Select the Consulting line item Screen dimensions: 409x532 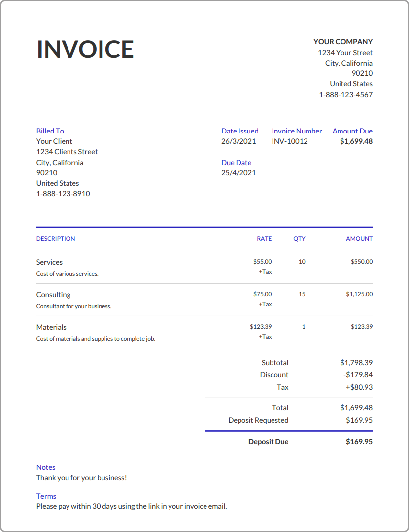pyautogui.click(x=53, y=294)
